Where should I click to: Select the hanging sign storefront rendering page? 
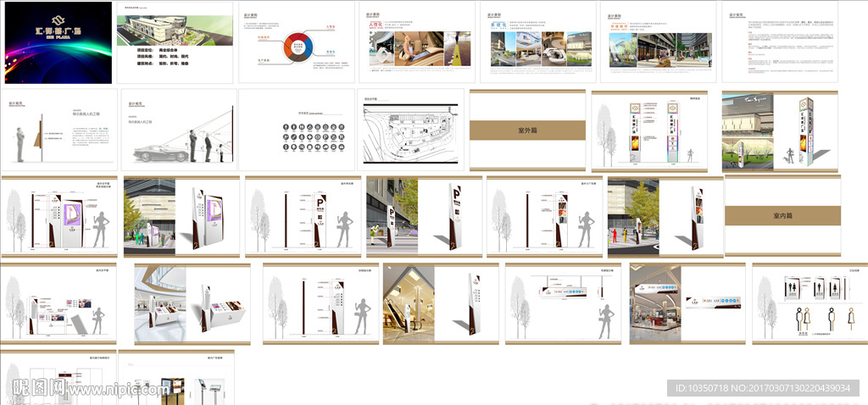[x=687, y=303]
